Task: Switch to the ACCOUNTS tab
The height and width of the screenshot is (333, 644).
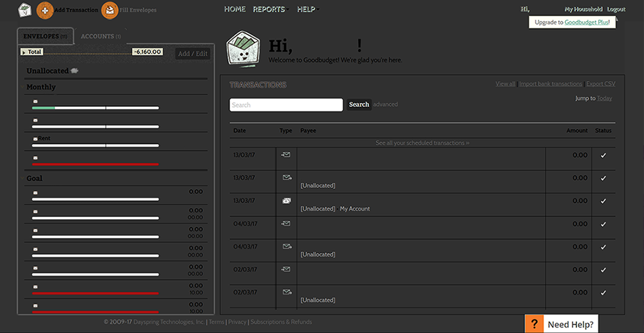Action: pos(100,36)
